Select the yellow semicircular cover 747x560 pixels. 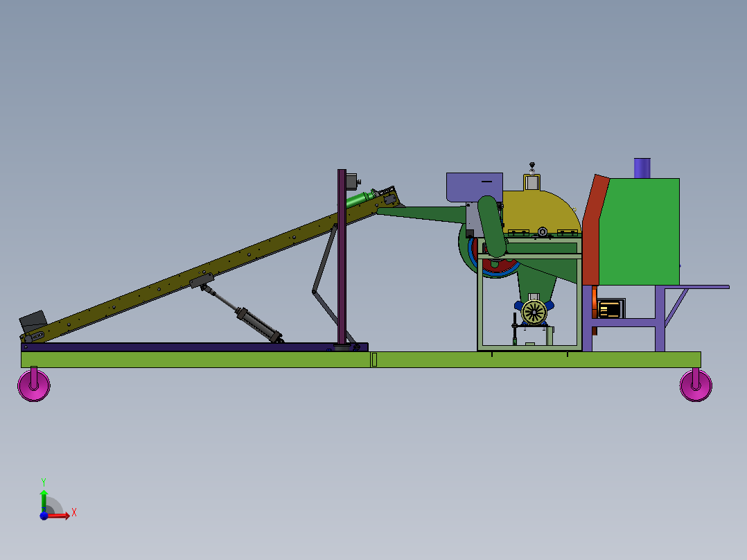pos(543,211)
